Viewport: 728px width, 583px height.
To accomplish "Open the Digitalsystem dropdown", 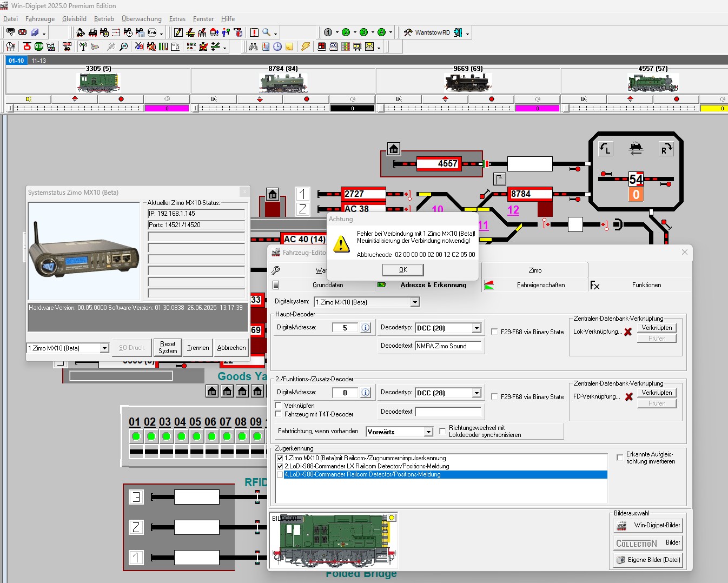I will click(415, 302).
